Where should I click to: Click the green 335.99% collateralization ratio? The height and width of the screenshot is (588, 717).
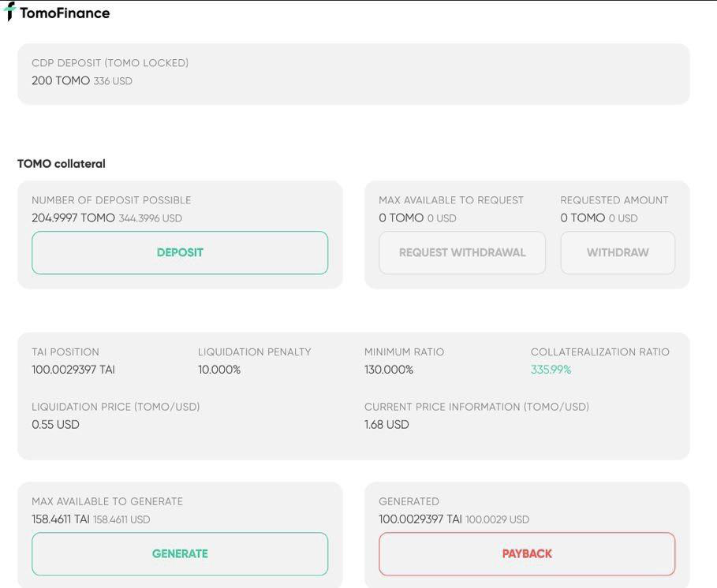[x=551, y=370]
